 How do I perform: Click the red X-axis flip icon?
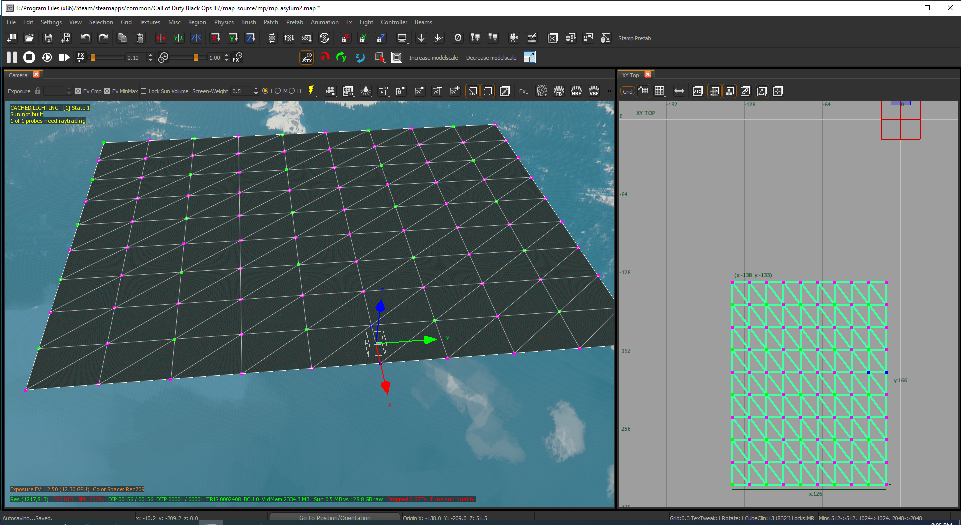pyautogui.click(x=160, y=38)
